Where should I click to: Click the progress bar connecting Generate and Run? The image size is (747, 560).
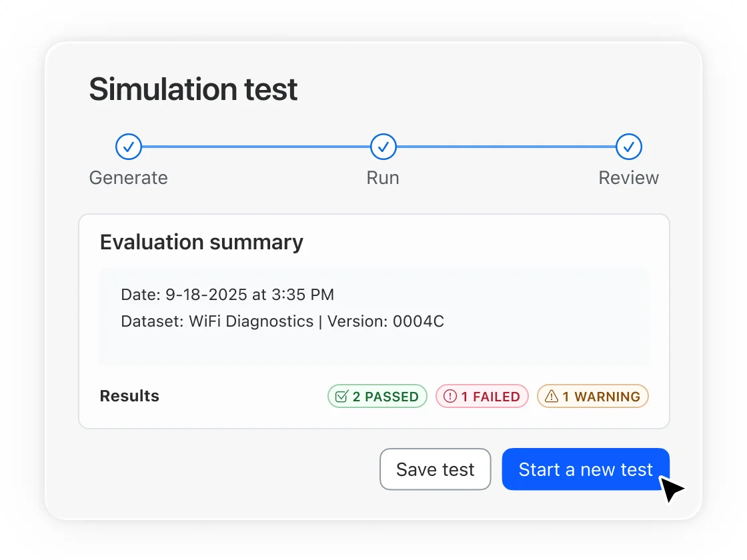[255, 147]
